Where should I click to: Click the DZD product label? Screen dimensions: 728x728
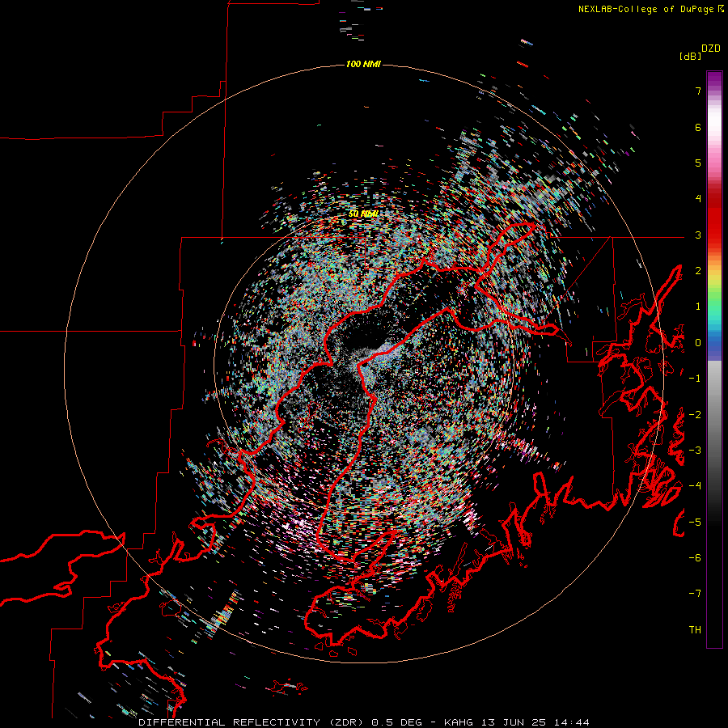tap(711, 49)
